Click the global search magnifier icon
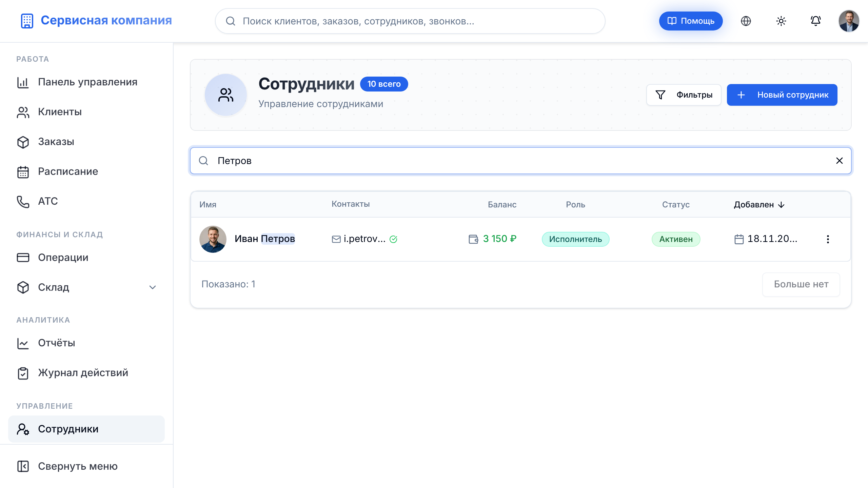The image size is (868, 488). [x=231, y=21]
